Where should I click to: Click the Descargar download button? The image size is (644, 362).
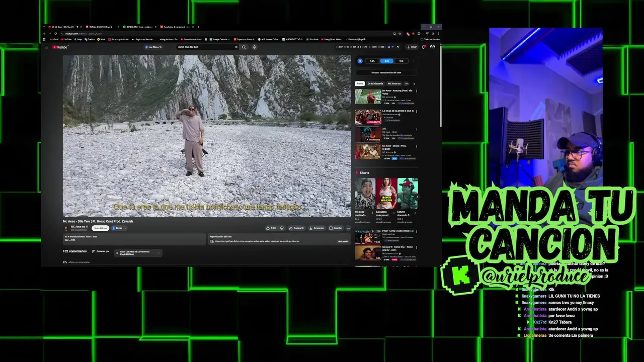click(317, 228)
